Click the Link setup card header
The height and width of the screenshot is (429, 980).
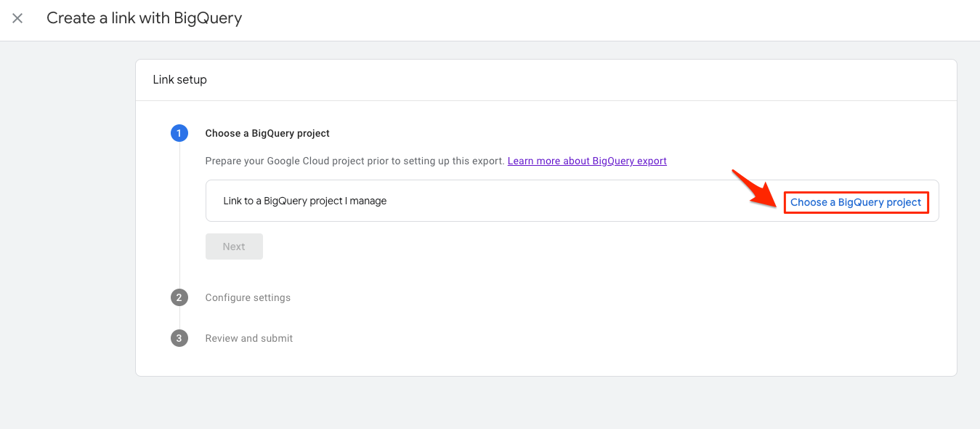point(180,80)
